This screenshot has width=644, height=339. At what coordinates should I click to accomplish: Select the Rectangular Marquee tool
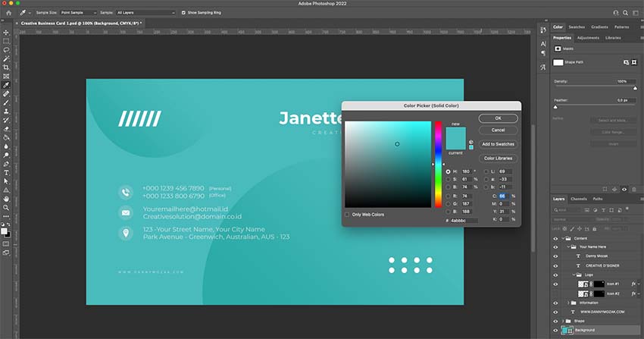pos(6,41)
